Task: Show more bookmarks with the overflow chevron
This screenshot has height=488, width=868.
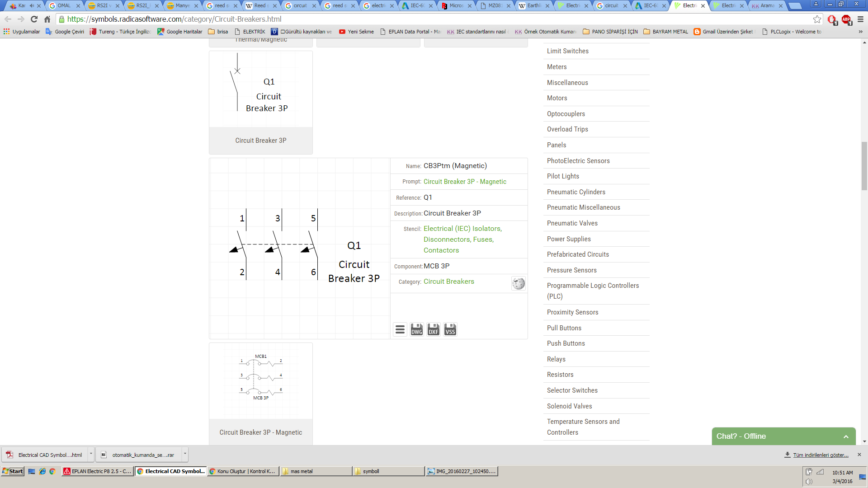Action: tap(860, 32)
